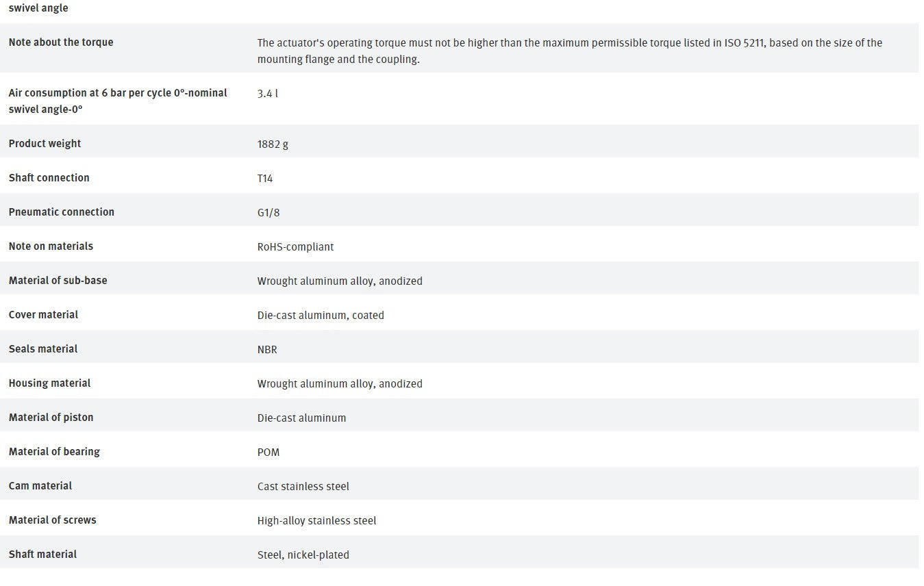Click the Pneumatic connection label

(x=62, y=212)
